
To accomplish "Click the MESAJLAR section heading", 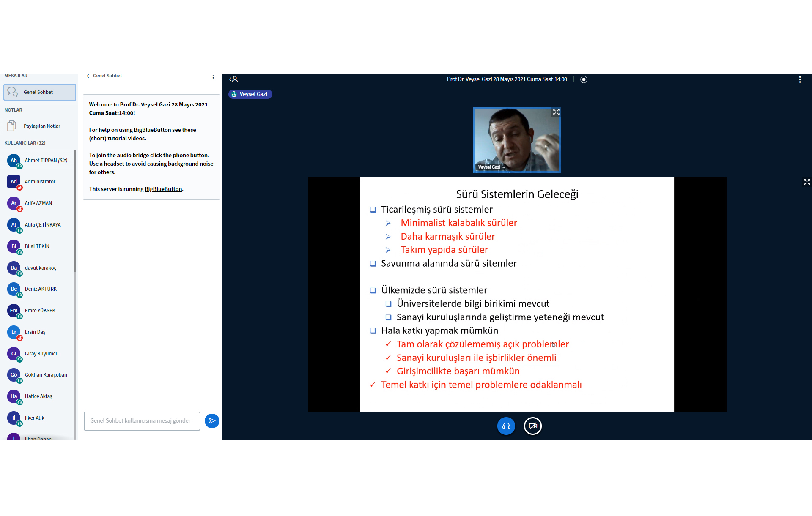I will (16, 76).
